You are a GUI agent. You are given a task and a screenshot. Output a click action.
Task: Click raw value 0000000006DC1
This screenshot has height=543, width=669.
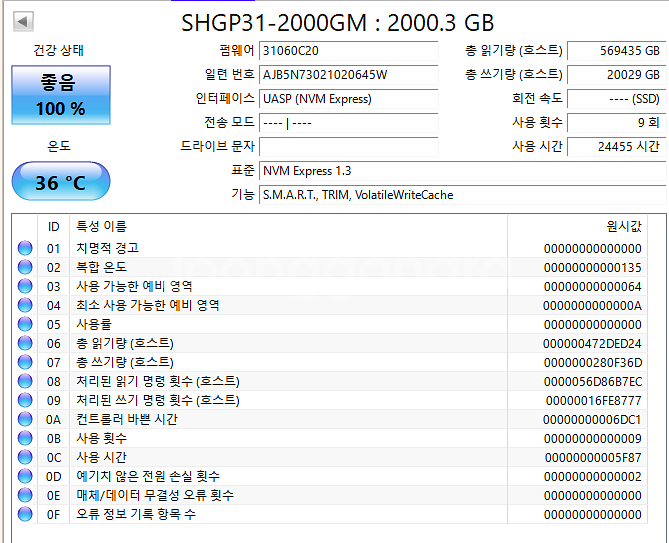(x=592, y=420)
